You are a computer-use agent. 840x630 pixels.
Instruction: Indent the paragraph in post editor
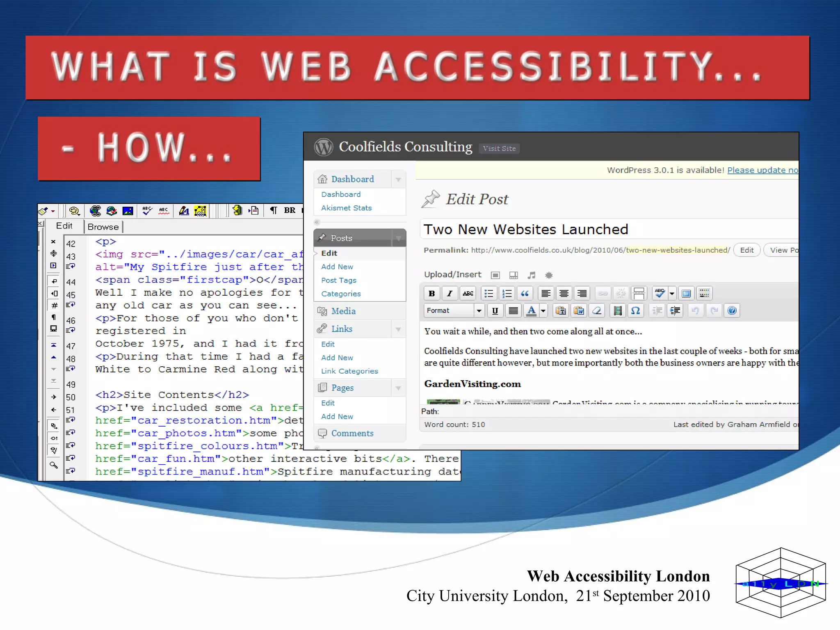click(x=675, y=310)
